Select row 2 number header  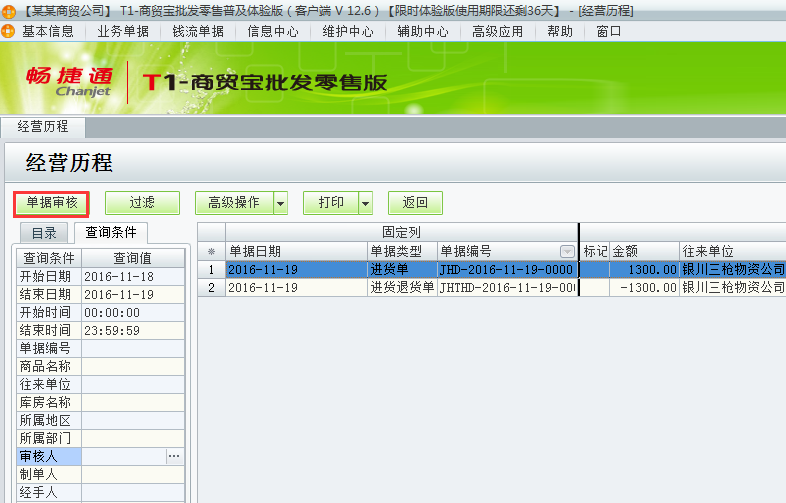click(212, 288)
